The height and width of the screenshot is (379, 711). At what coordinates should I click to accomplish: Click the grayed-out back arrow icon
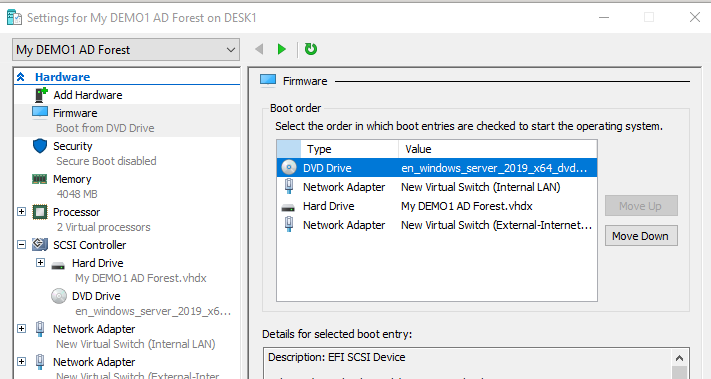259,49
